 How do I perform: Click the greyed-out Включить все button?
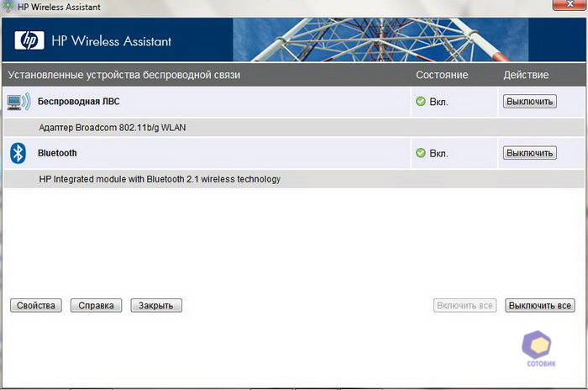(x=465, y=305)
